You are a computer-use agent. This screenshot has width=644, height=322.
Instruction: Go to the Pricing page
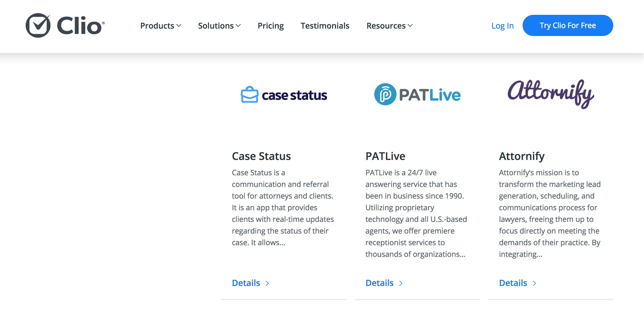[x=271, y=26]
